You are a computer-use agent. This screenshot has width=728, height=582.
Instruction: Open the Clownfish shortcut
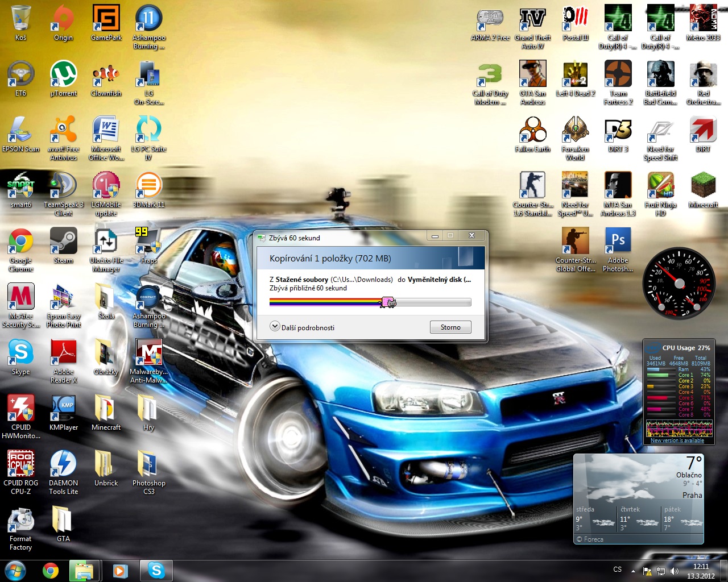coord(106,78)
